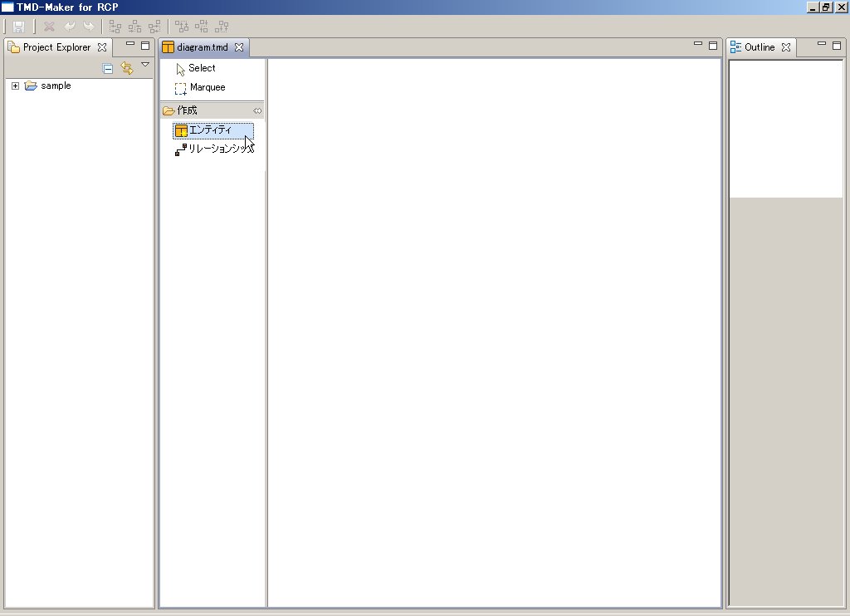Click the Align Center toolbar icon
Viewport: 850px width, 616px height.
click(134, 27)
